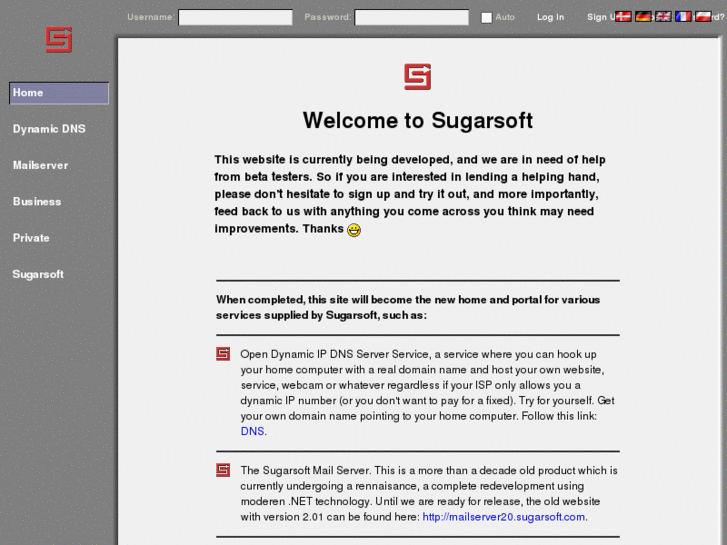Click the Welcome to Sugarsoft heading
This screenshot has width=727, height=545.
tap(418, 121)
